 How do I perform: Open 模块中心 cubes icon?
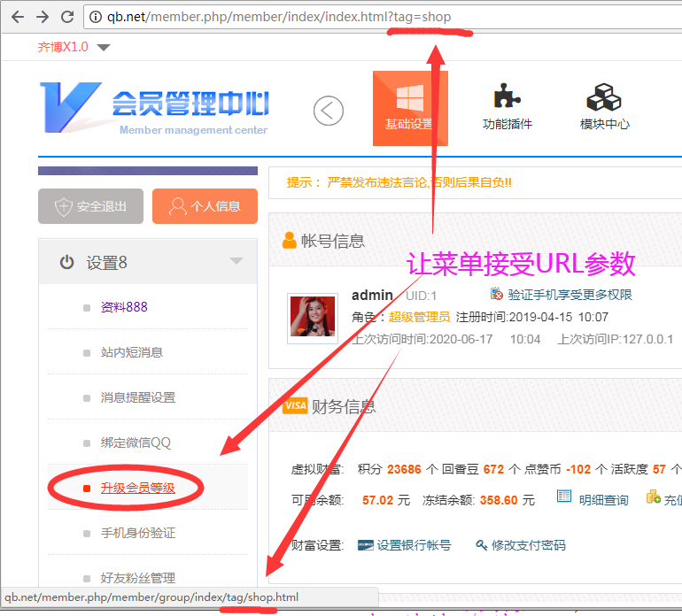604,108
